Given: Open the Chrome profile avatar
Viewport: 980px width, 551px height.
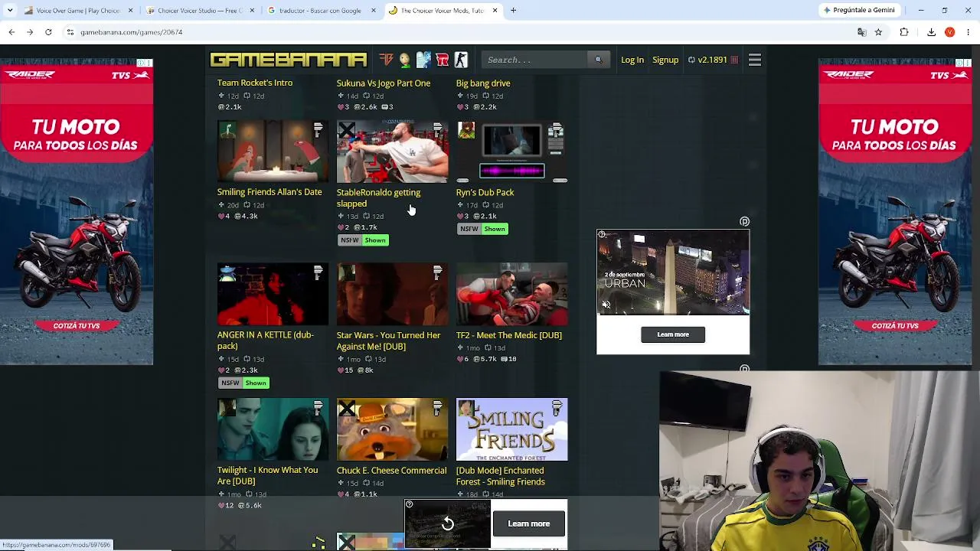Looking at the screenshot, I should coord(949,32).
